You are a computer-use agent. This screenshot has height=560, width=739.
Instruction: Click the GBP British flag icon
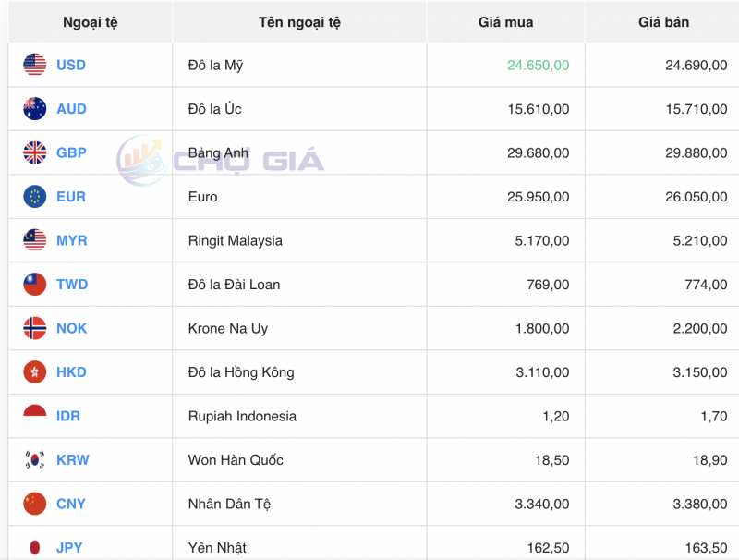click(x=33, y=152)
